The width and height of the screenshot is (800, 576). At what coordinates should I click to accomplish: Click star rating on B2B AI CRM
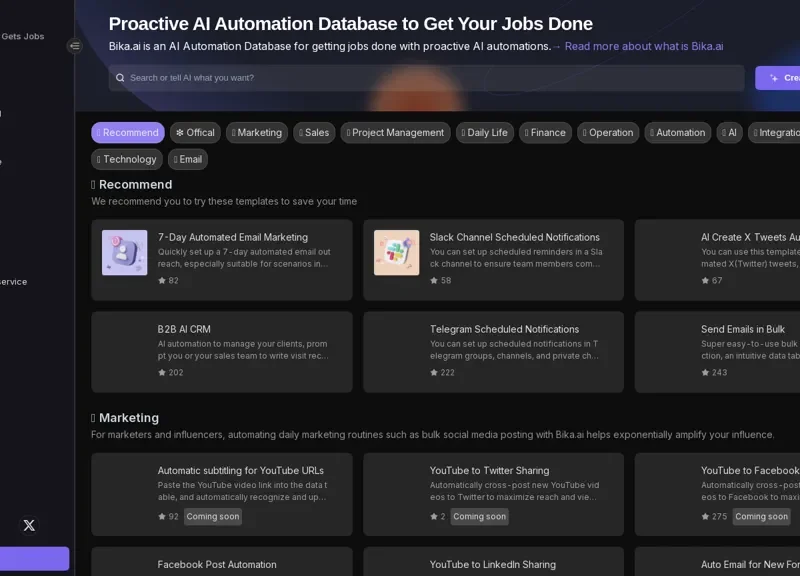click(162, 372)
